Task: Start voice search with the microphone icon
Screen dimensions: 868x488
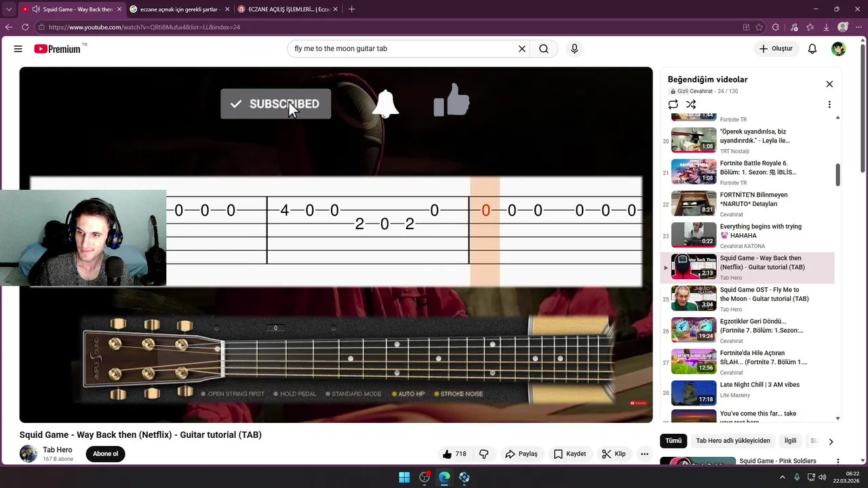Action: point(574,49)
